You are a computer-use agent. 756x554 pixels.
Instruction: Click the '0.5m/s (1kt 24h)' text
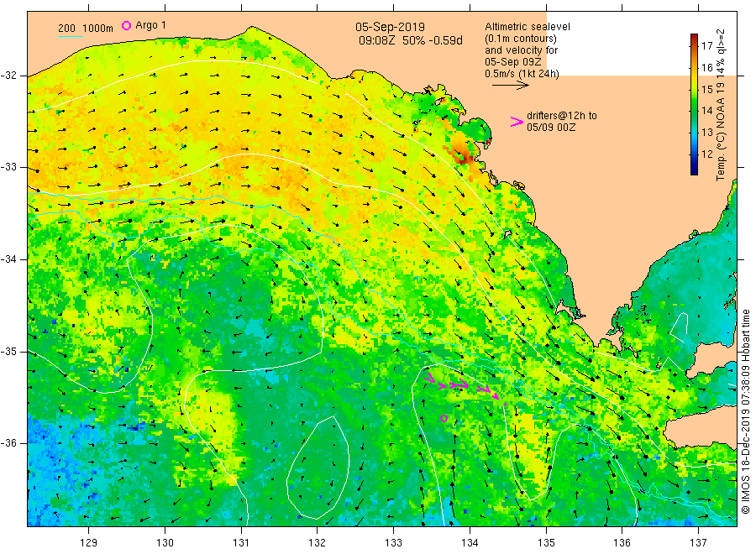coord(522,74)
